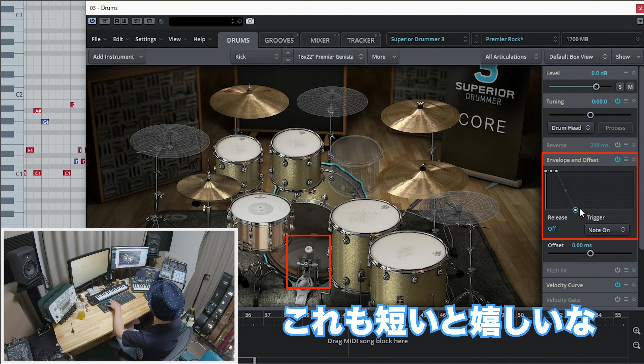
Task: Open the File menu
Action: pos(99,39)
